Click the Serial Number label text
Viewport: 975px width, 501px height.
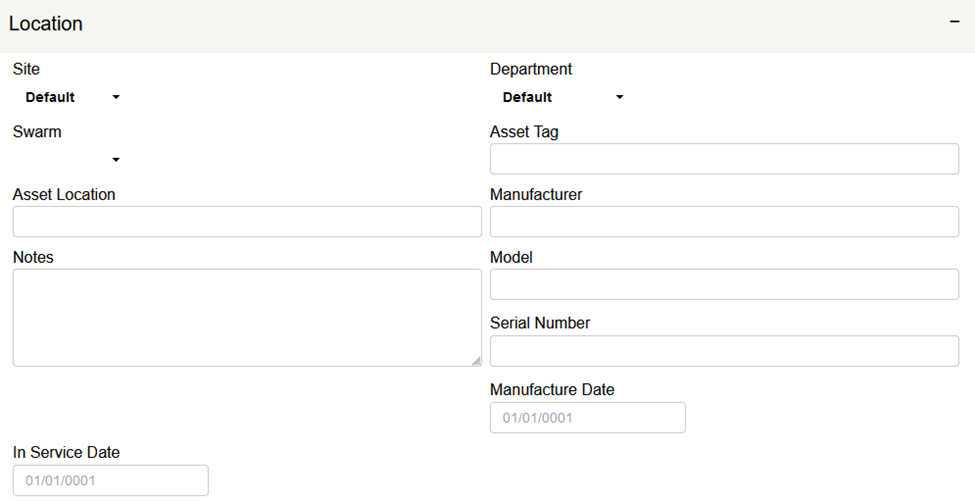click(540, 323)
